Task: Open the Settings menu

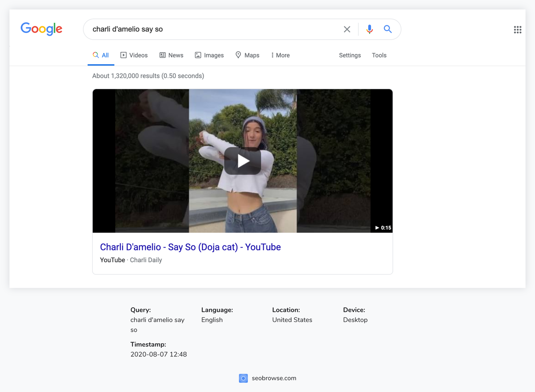Action: click(x=350, y=55)
